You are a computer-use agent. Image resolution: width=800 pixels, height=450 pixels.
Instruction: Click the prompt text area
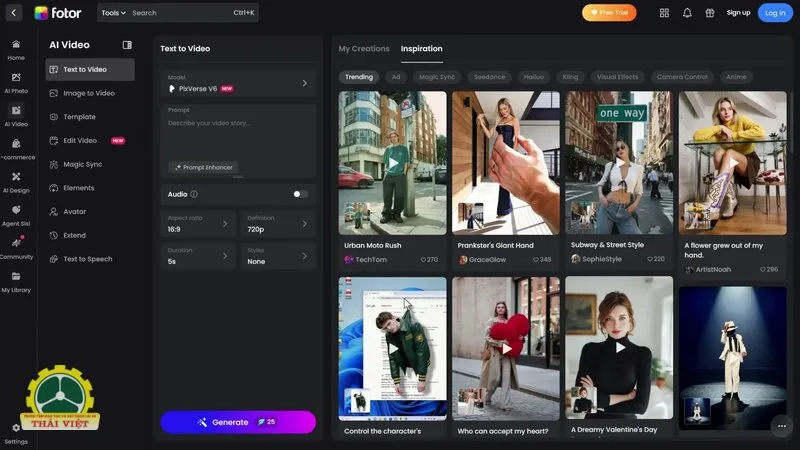[238, 138]
